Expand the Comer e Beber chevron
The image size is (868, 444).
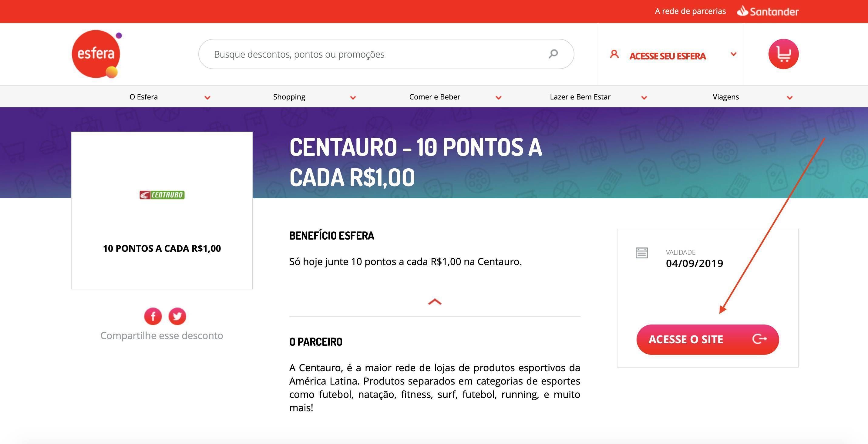point(499,97)
